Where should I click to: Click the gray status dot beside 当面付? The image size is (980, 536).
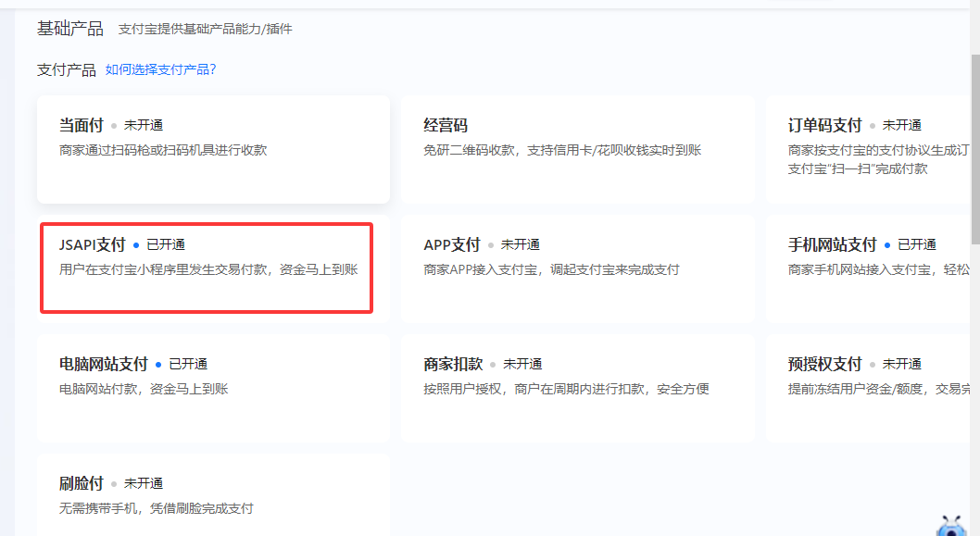click(x=114, y=126)
